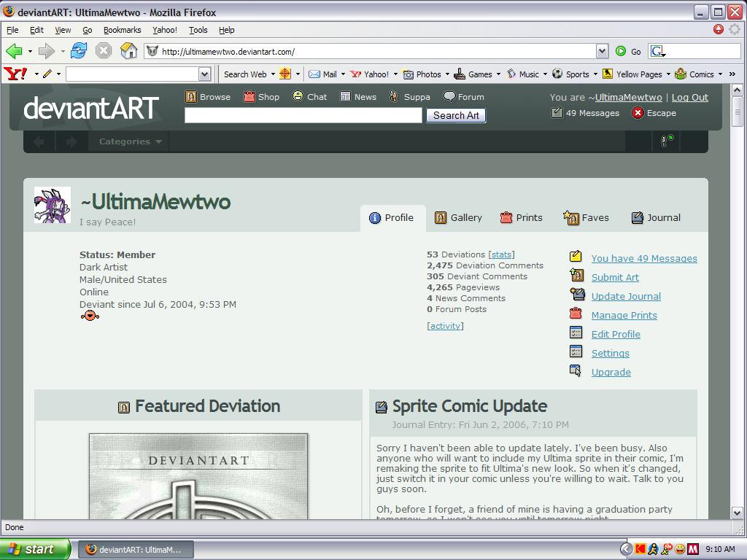
Task: Click the Suppa icon
Action: (x=393, y=97)
